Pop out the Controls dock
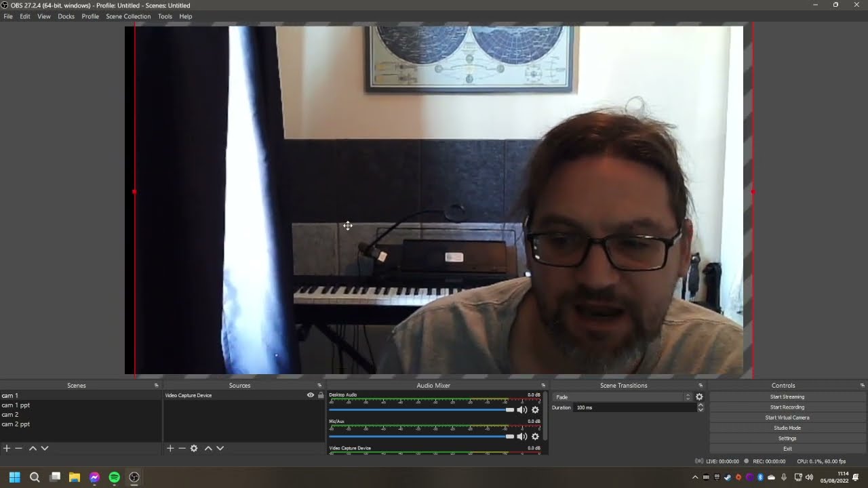 862,386
